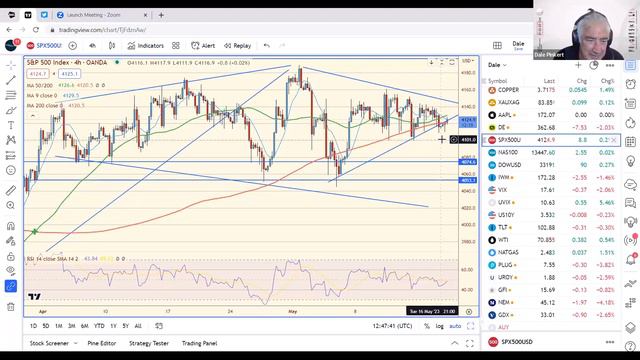Viewport: 640px width, 360px height.
Task: Expand the bottom panel chevron
Action: click(455, 343)
